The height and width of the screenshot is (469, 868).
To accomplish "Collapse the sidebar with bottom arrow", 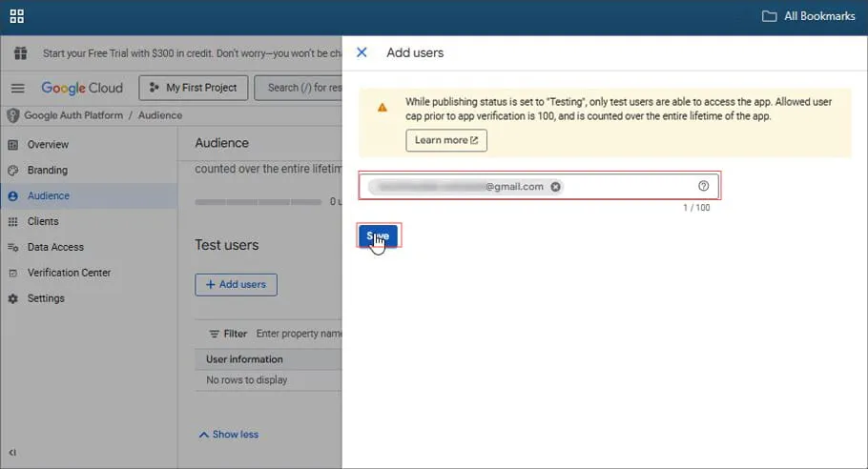I will pyautogui.click(x=13, y=452).
